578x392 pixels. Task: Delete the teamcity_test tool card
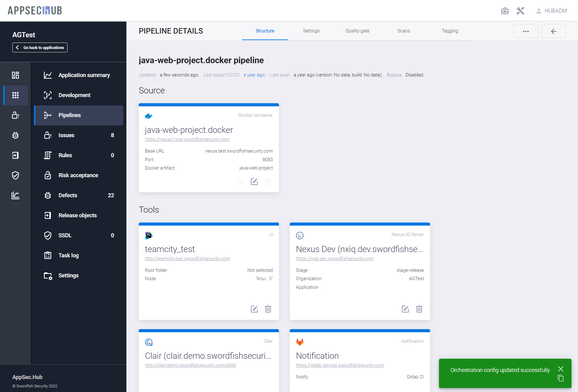(268, 309)
